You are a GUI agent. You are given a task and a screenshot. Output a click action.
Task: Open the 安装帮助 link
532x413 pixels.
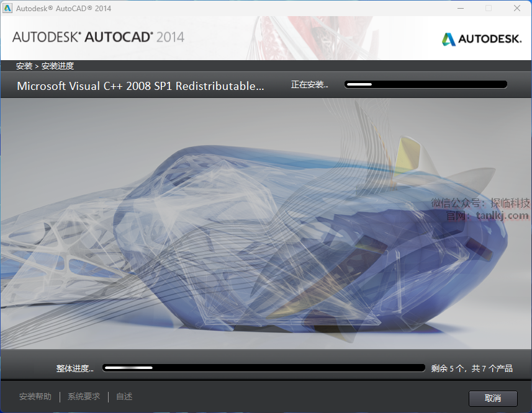click(x=35, y=396)
